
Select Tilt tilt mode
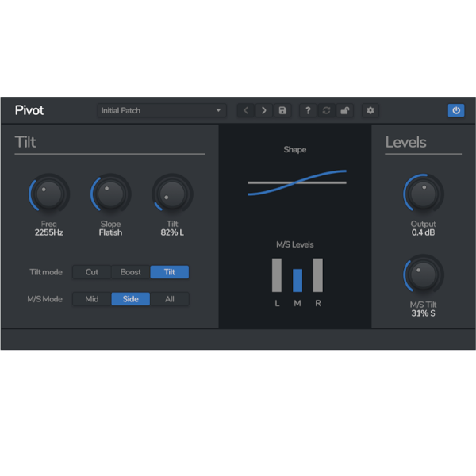coord(170,272)
